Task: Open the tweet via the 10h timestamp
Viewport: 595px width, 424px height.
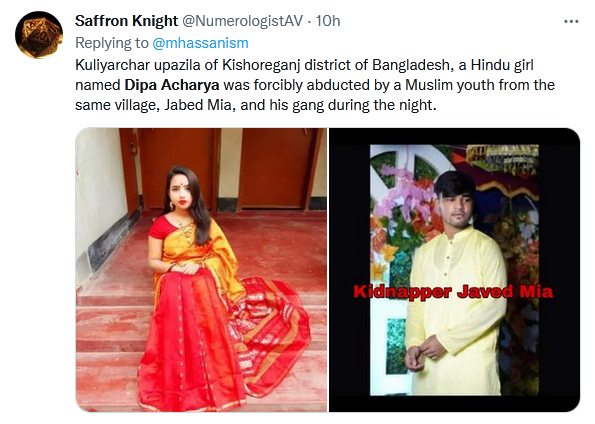Action: (328, 21)
